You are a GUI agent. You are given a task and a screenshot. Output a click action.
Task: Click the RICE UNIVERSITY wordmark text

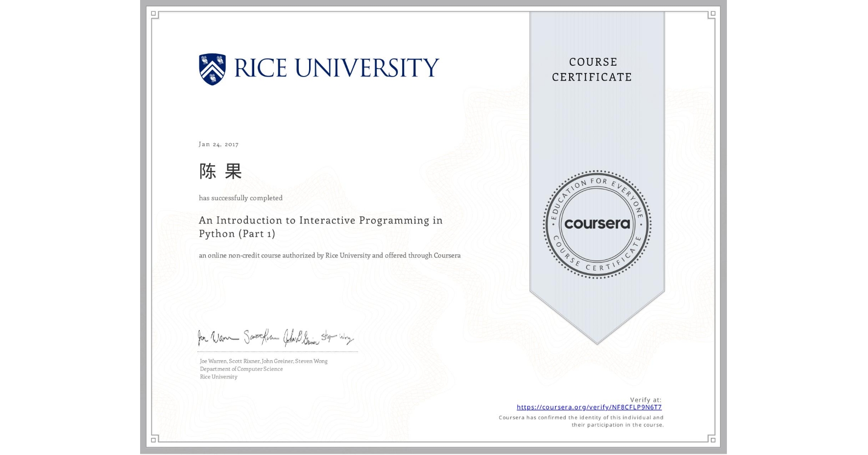337,67
